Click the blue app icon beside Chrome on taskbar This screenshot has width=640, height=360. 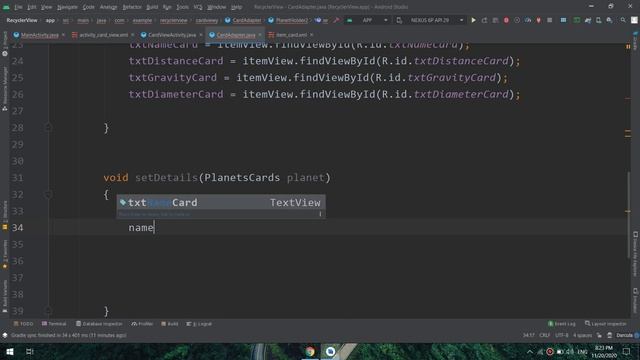pos(330,351)
